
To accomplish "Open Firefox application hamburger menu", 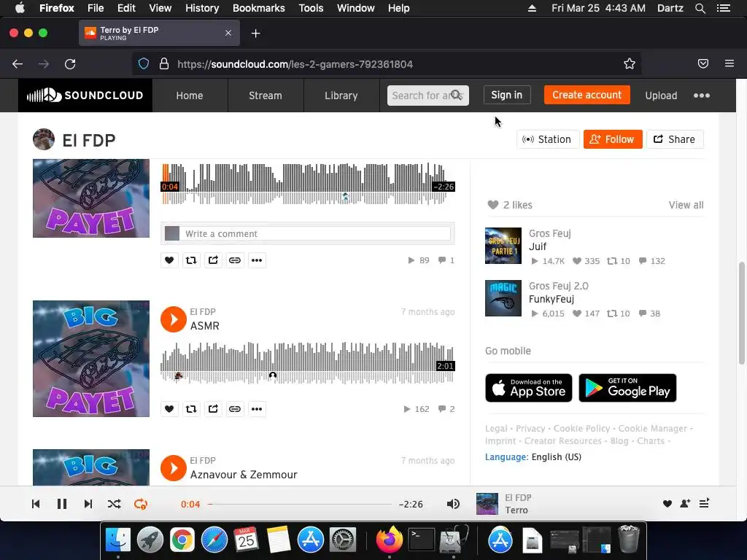I will 729,63.
